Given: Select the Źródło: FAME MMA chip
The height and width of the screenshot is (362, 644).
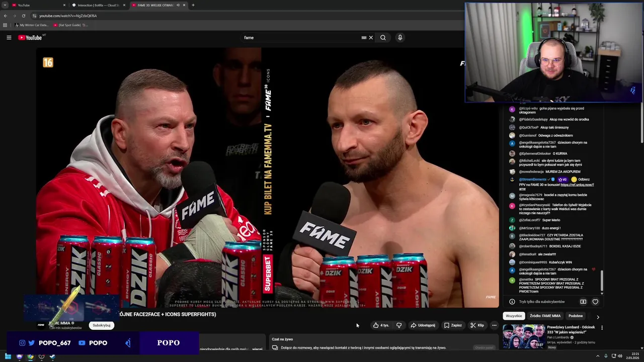Looking at the screenshot, I should click(x=545, y=316).
